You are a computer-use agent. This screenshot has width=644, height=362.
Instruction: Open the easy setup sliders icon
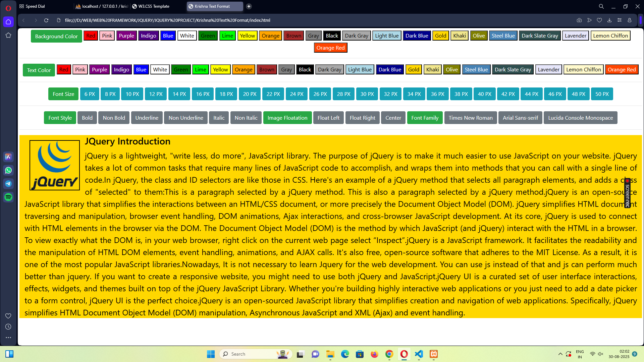click(x=620, y=20)
